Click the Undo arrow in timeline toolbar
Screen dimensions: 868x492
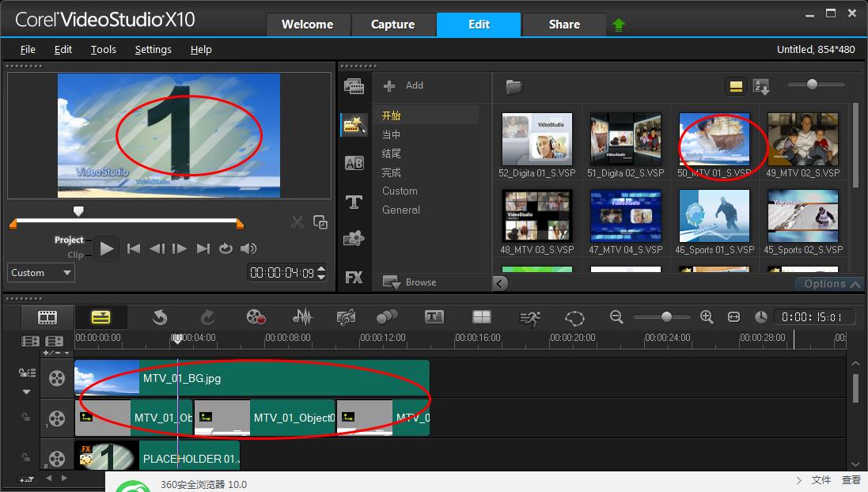(x=160, y=317)
